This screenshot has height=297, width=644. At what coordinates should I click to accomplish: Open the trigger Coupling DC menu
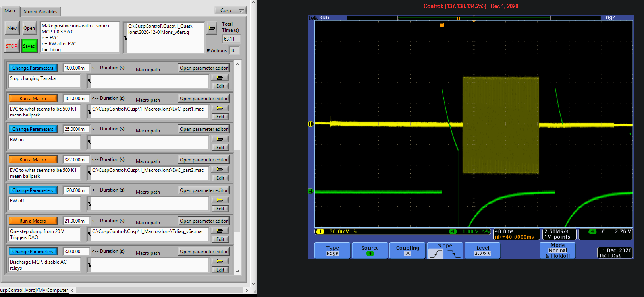point(407,250)
